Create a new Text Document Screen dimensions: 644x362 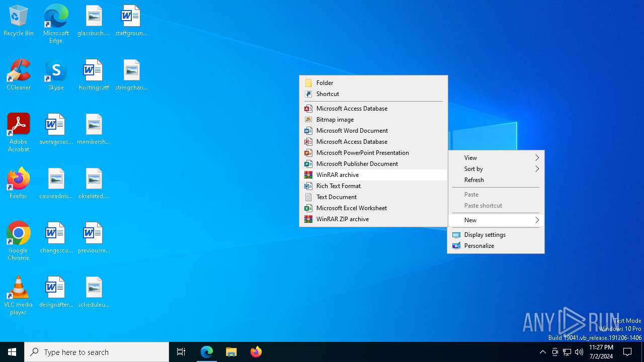pyautogui.click(x=373, y=197)
